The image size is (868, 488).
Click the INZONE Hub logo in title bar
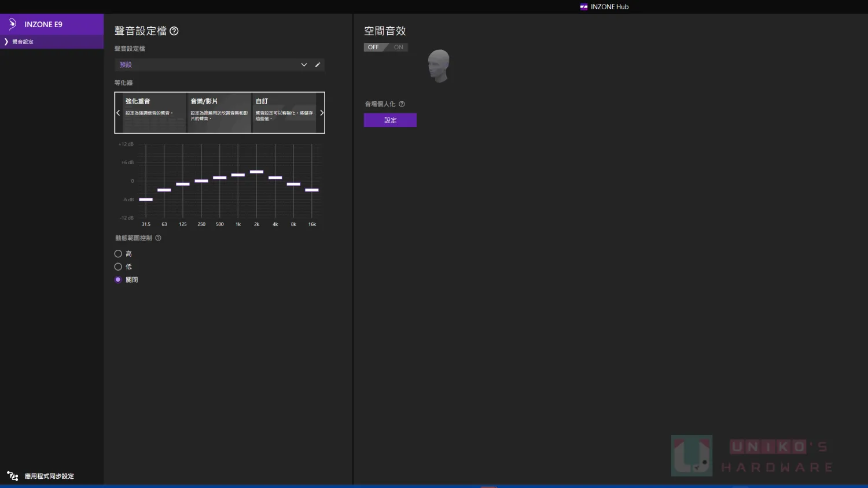point(584,7)
